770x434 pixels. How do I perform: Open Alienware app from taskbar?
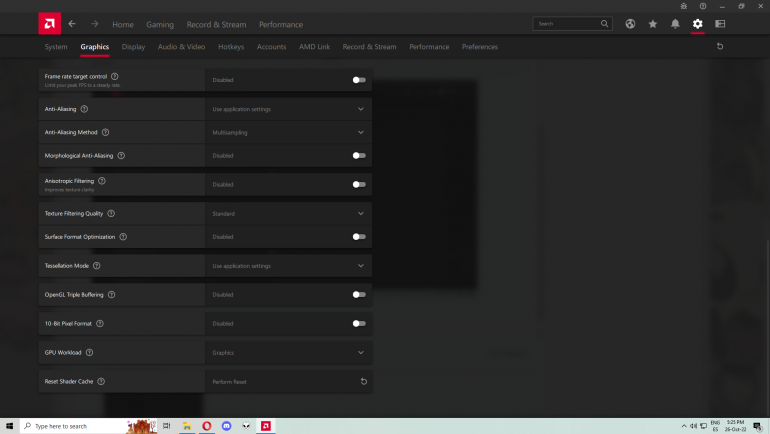[x=246, y=426]
